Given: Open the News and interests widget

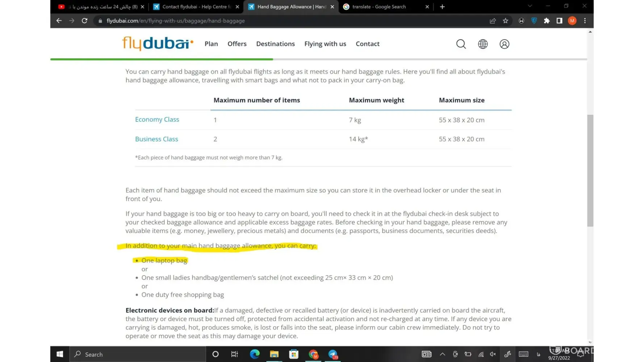Looking at the screenshot, I should [x=427, y=354].
